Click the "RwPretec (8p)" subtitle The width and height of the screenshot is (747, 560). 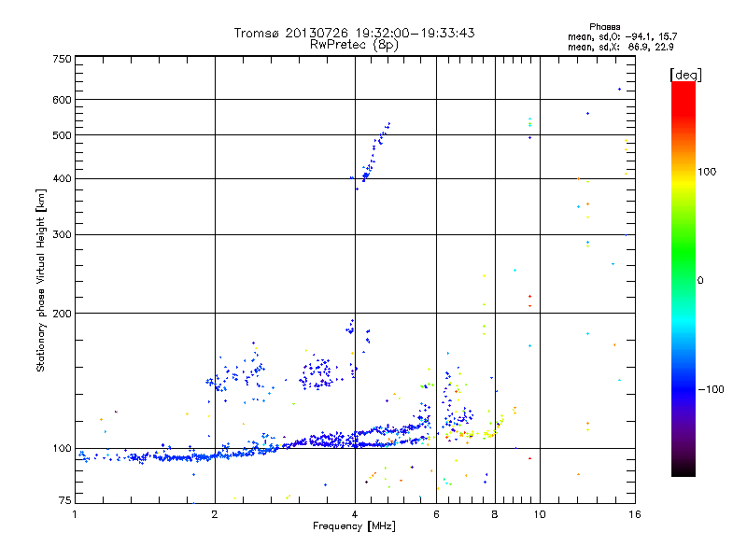[x=354, y=45]
